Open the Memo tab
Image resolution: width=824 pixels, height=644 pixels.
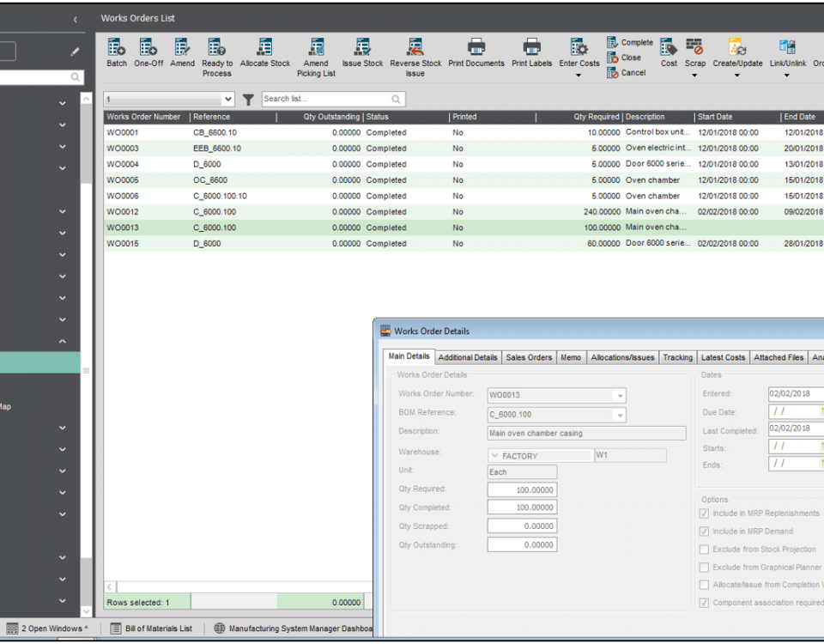[571, 357]
